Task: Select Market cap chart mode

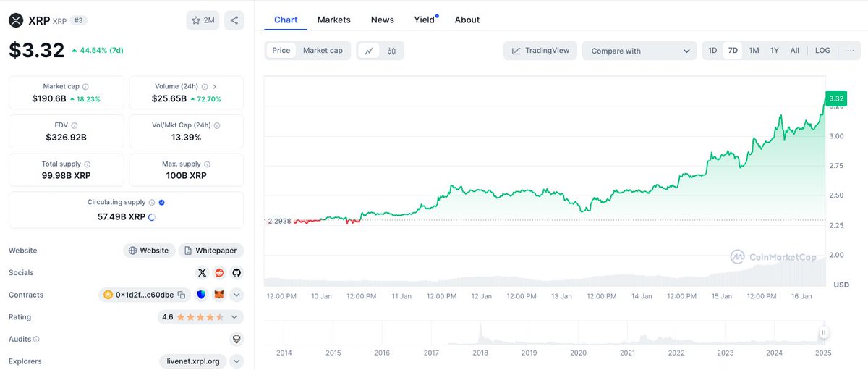Action: pos(323,51)
